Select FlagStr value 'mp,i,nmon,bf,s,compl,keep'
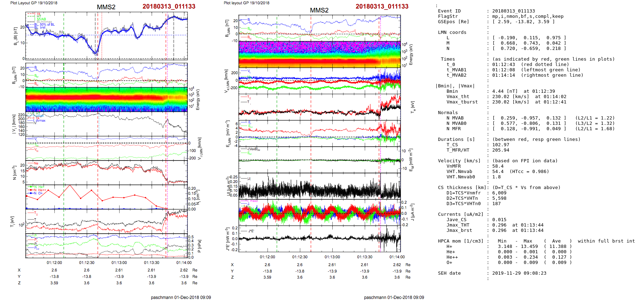Screen dimensions: 644x300 pyautogui.click(x=528, y=16)
